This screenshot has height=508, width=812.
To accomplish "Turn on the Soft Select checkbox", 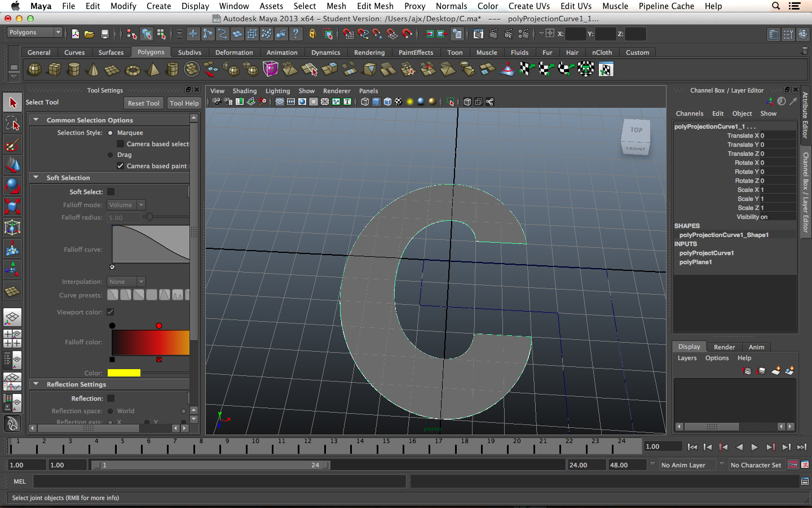I will 111,192.
